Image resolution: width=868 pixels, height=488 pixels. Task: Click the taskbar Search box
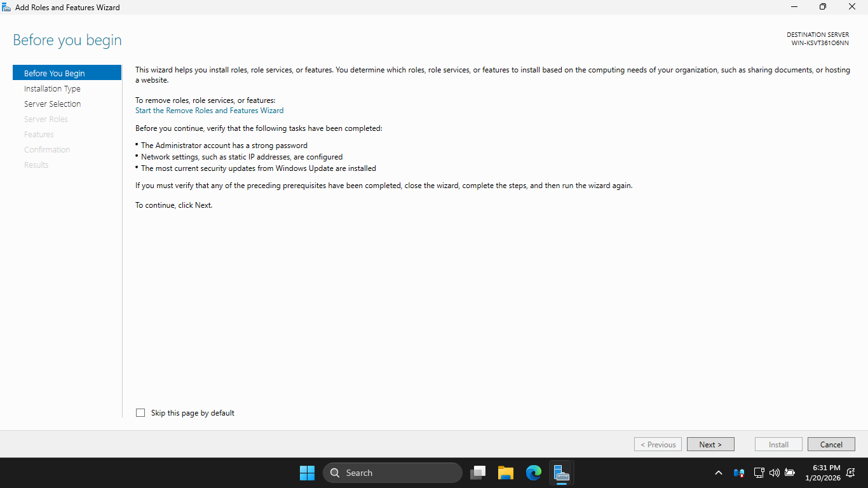(x=393, y=473)
